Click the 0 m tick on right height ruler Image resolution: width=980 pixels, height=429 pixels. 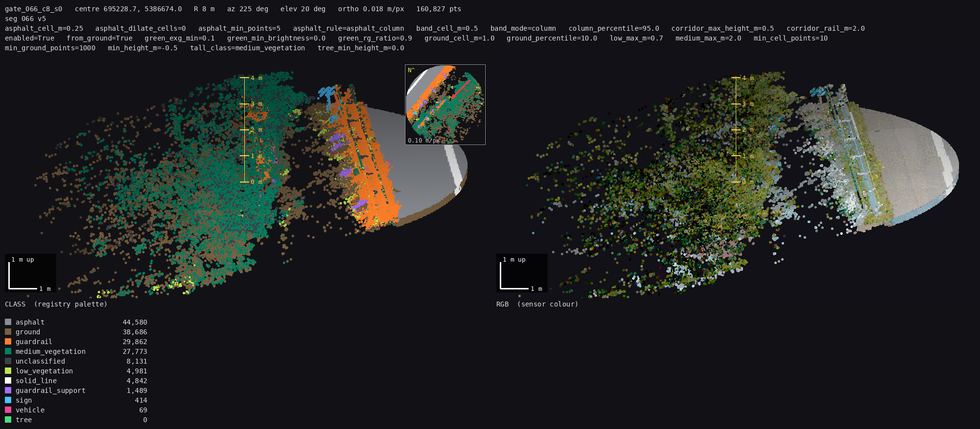click(736, 182)
